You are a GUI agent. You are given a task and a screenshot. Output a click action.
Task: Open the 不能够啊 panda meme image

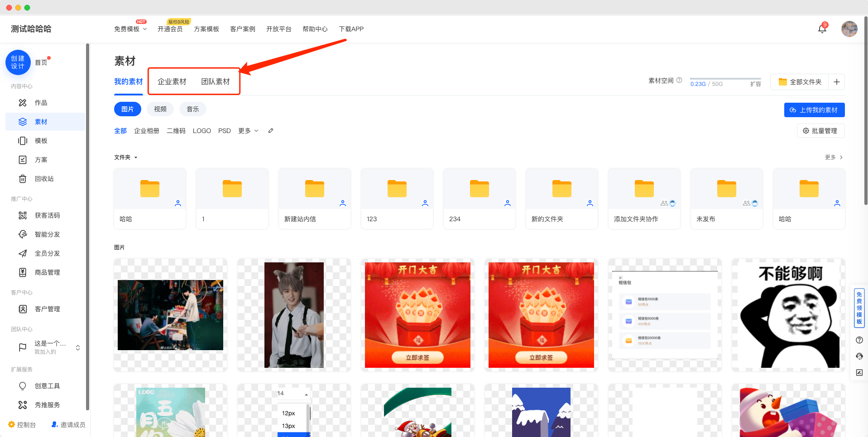coord(788,315)
